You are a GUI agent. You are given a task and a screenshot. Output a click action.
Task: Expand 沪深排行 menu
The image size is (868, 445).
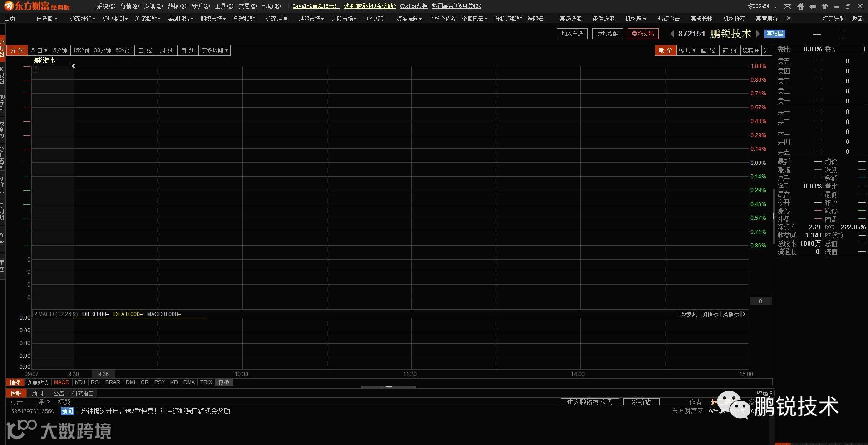82,19
